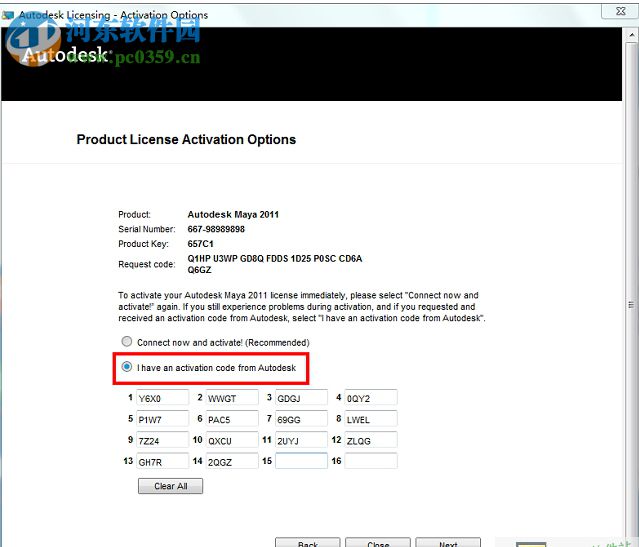This screenshot has height=547, width=639.
Task: Click activation code field 7 containing 69GG
Action: (301, 419)
